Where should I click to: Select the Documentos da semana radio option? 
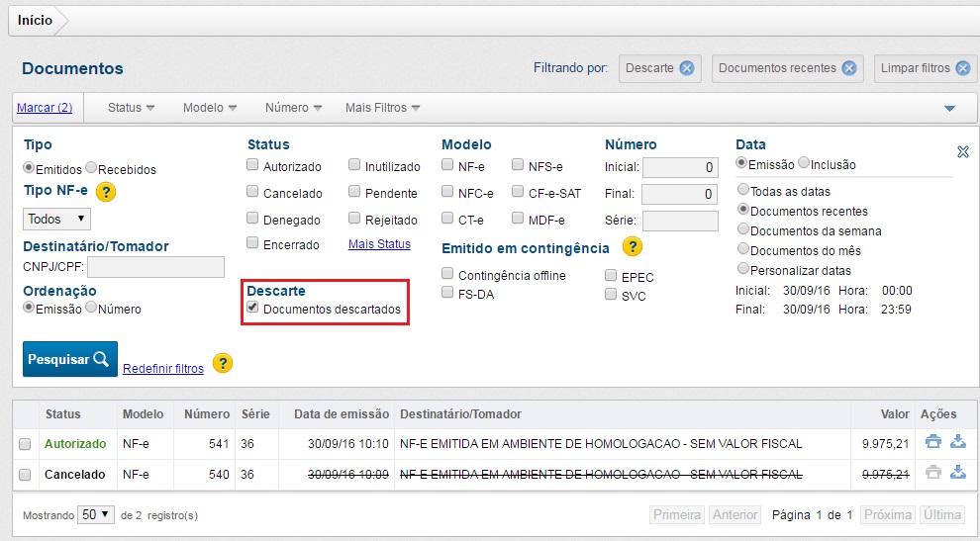pos(744,230)
